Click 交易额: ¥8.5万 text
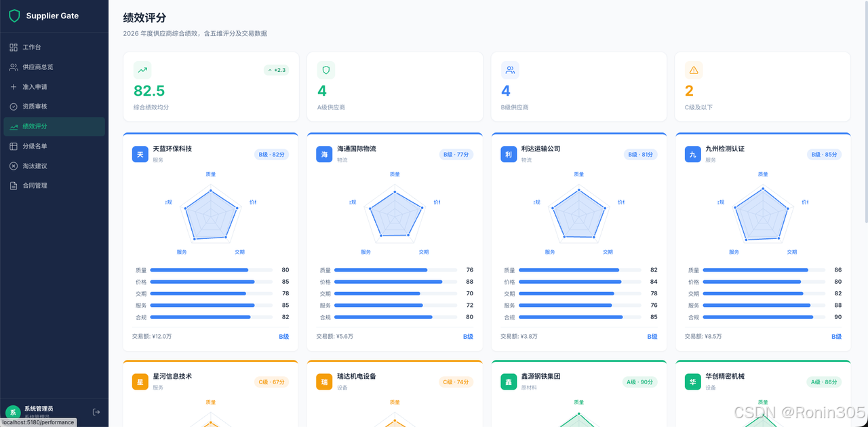Image resolution: width=868 pixels, height=427 pixels. pos(703,336)
